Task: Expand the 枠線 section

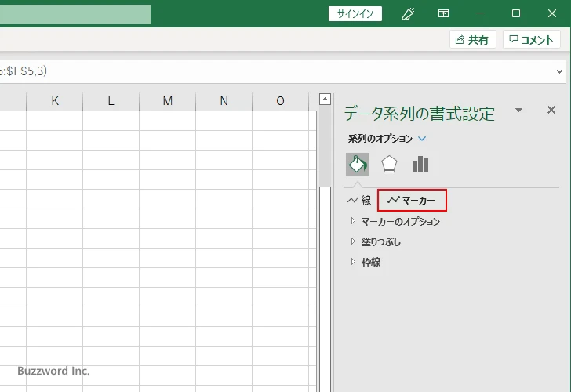Action: 371,263
